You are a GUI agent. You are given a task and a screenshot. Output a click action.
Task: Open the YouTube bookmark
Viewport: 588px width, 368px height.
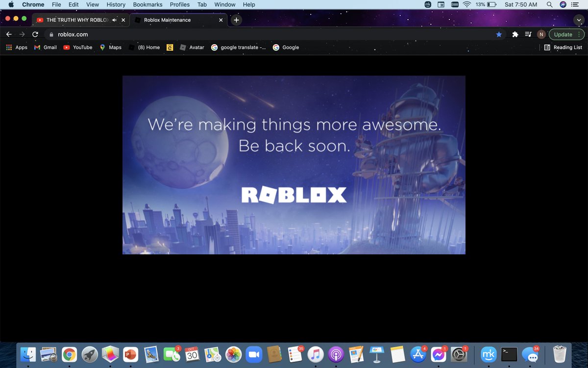pos(78,48)
